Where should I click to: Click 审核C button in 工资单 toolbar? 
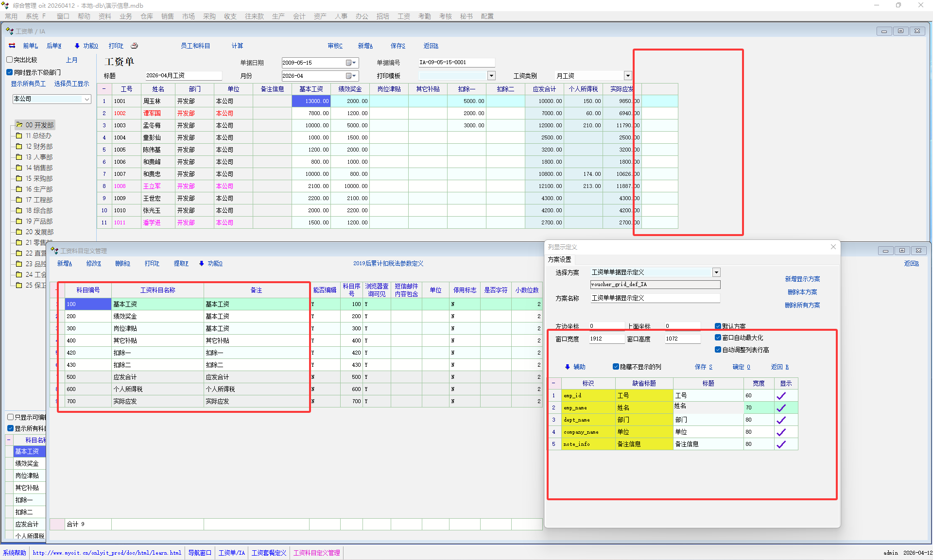[335, 46]
